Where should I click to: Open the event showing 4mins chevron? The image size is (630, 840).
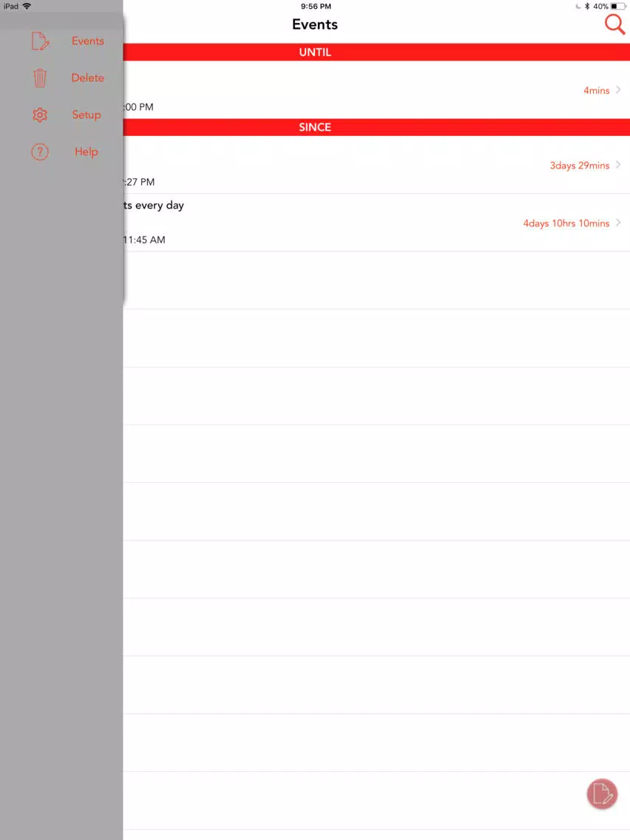click(x=618, y=89)
